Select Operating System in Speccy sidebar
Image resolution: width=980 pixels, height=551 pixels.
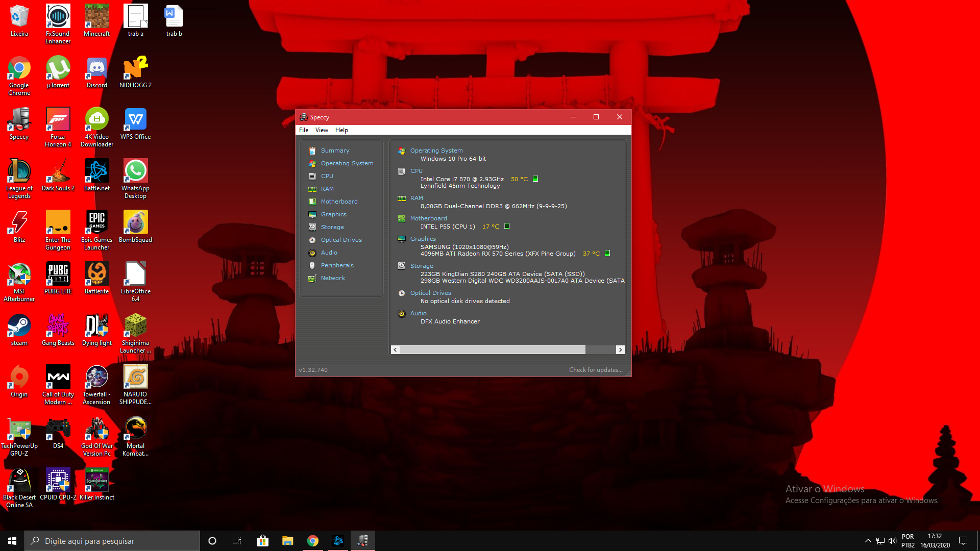pos(347,163)
